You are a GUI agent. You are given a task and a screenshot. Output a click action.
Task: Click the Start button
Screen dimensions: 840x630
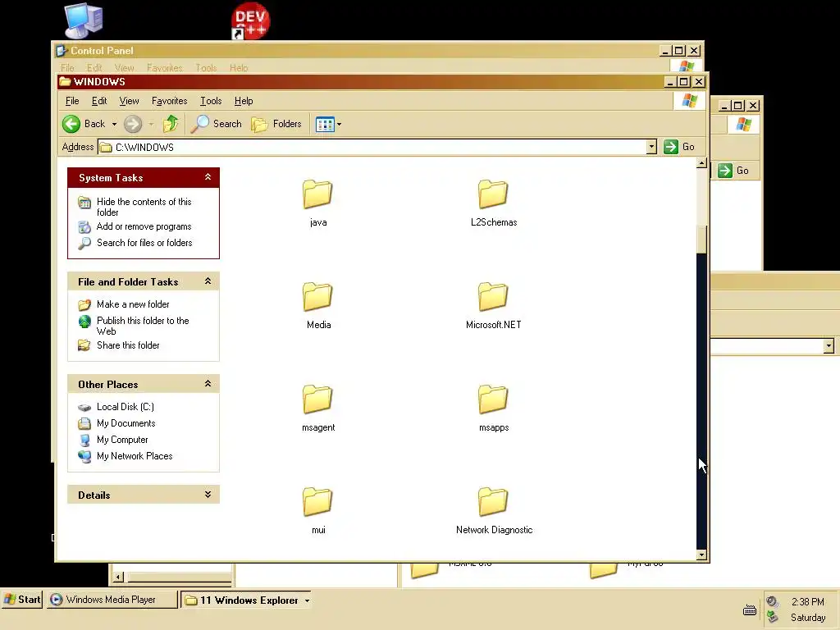(22, 600)
